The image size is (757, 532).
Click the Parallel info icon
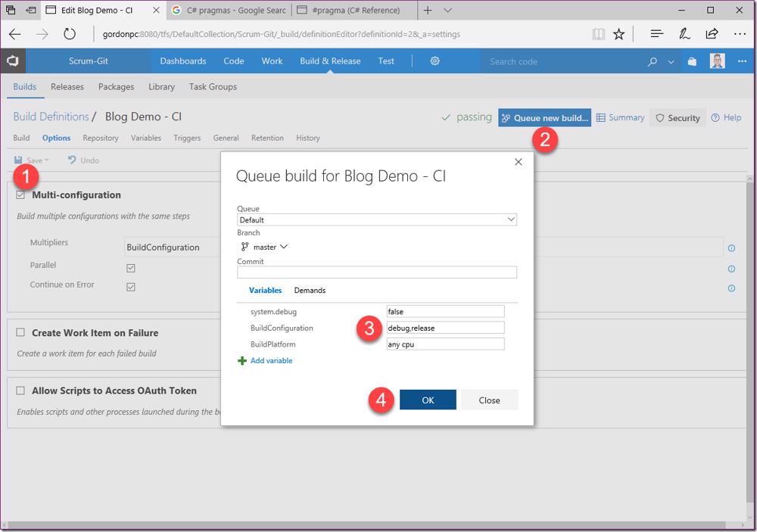point(731,269)
